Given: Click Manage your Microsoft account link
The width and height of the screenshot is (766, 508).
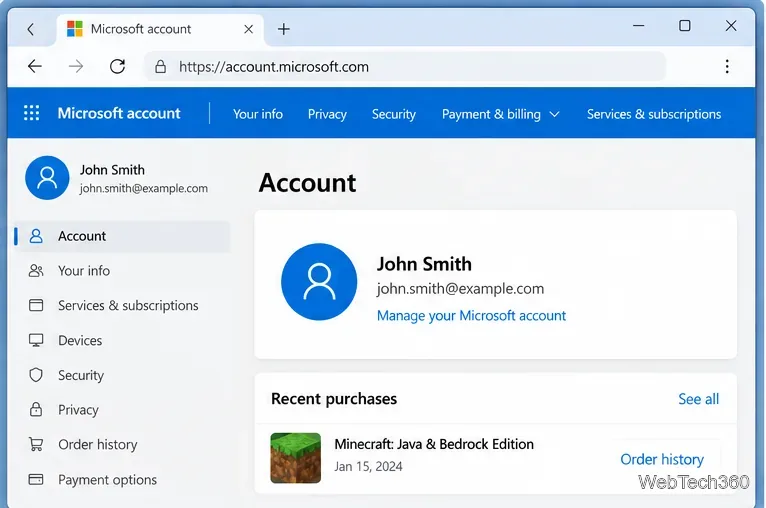Looking at the screenshot, I should coord(471,316).
